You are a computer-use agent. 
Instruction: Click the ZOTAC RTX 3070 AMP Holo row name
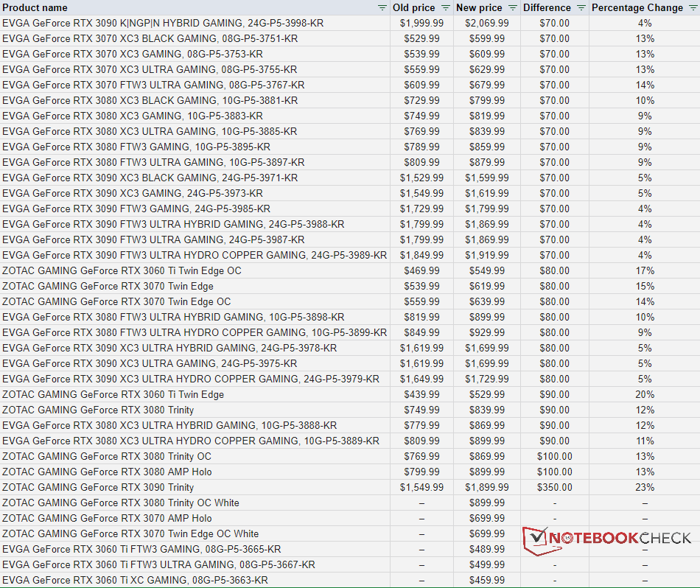[107, 518]
